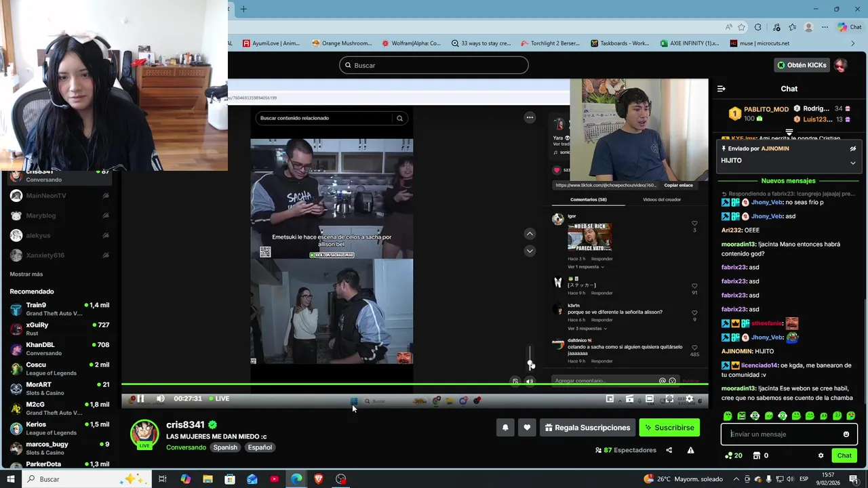Click Regala Suscripciones button

pyautogui.click(x=587, y=428)
